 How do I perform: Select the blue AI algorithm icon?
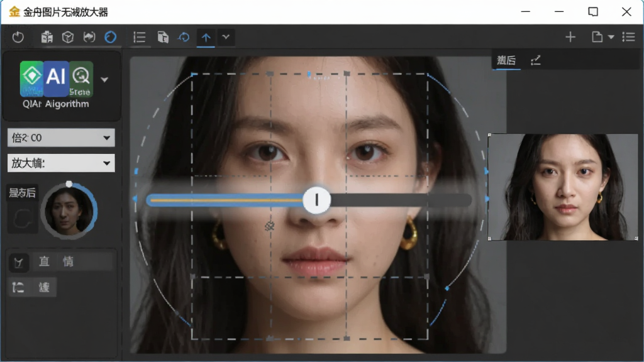pyautogui.click(x=56, y=79)
